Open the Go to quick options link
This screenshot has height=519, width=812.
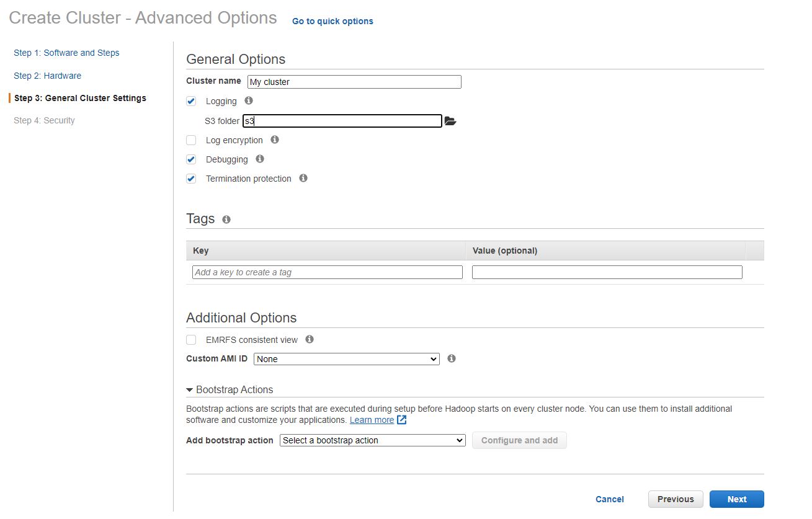[332, 21]
